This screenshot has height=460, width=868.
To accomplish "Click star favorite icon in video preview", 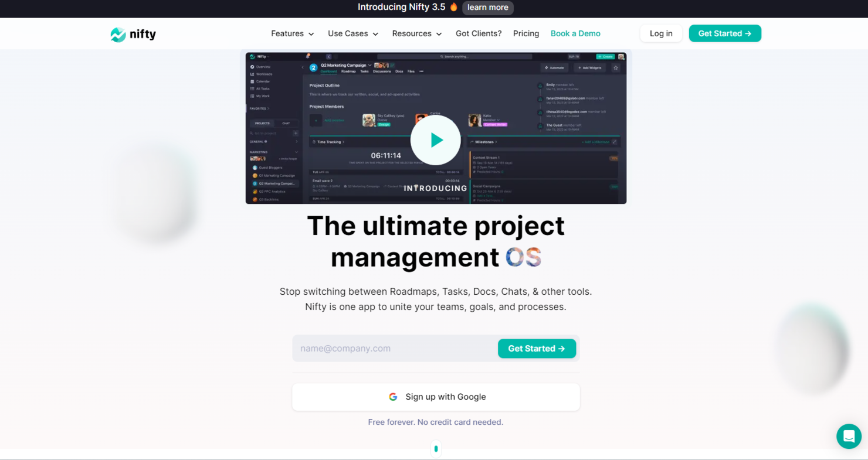I will tap(616, 68).
